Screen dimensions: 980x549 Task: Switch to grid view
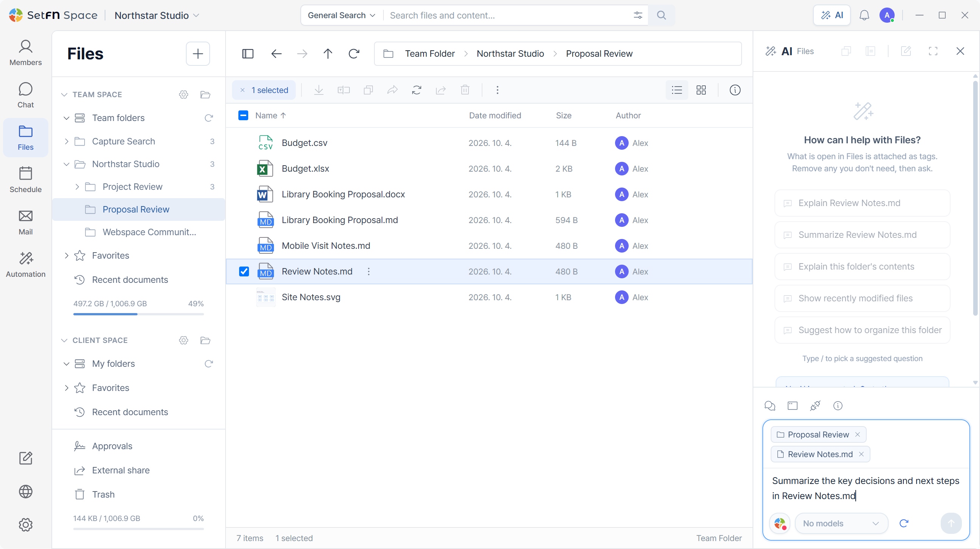point(701,90)
